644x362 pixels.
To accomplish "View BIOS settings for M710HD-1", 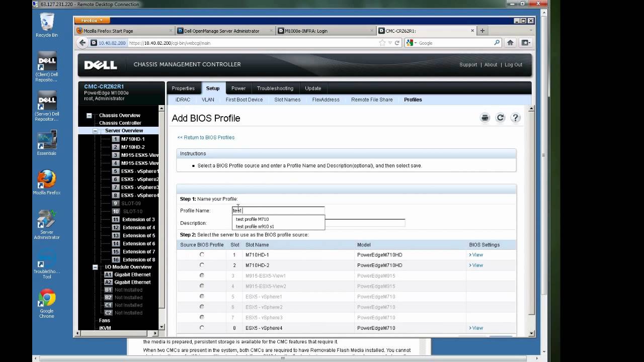I will pyautogui.click(x=476, y=255).
